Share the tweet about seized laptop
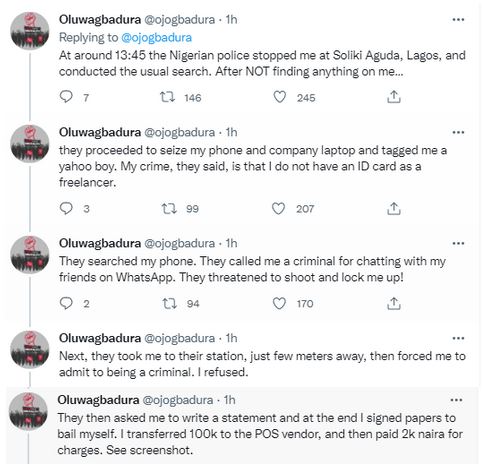 click(393, 209)
